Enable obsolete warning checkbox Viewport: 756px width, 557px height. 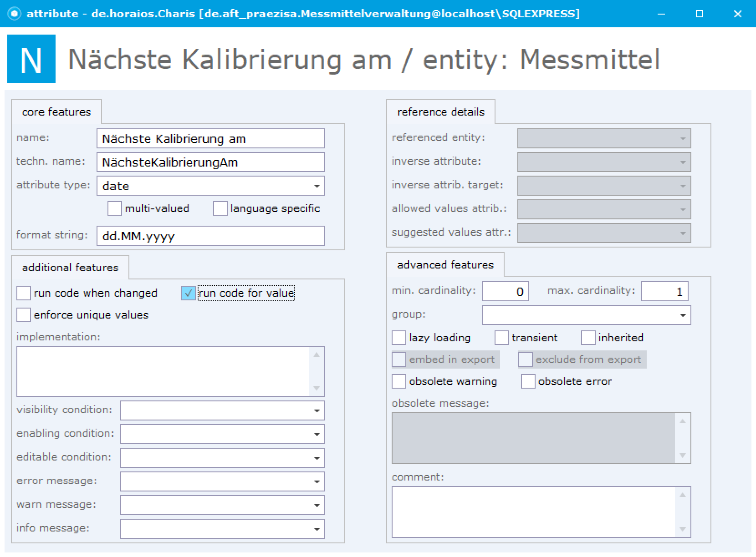[399, 381]
